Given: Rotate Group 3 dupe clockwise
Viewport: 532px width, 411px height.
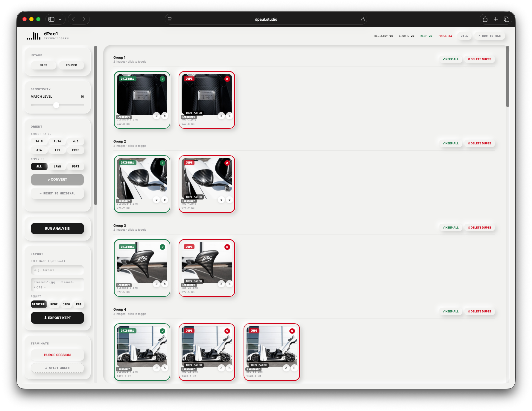Looking at the screenshot, I should pyautogui.click(x=229, y=284).
